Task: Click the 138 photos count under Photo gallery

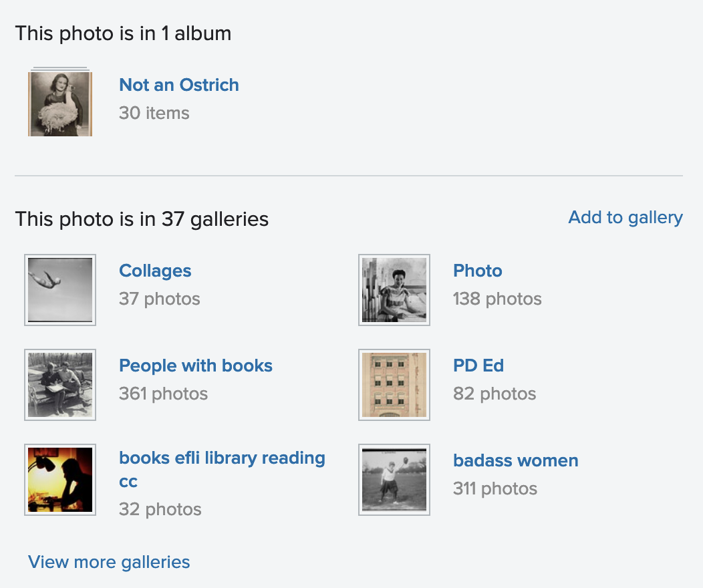Action: coord(497,299)
